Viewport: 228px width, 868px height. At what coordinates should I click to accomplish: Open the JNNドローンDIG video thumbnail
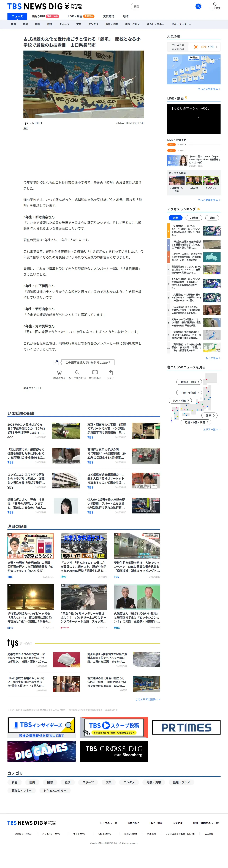tap(177, 181)
